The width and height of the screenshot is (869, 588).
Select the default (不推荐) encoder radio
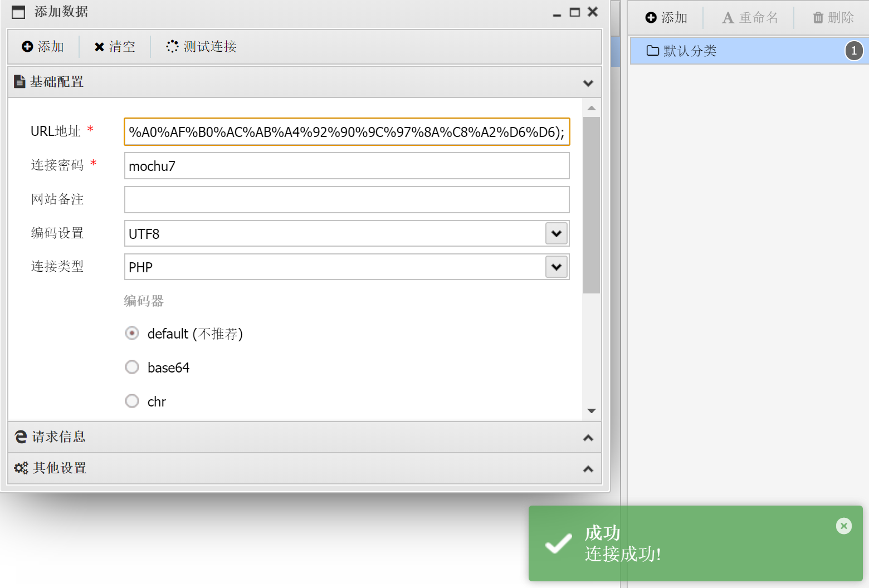point(132,334)
